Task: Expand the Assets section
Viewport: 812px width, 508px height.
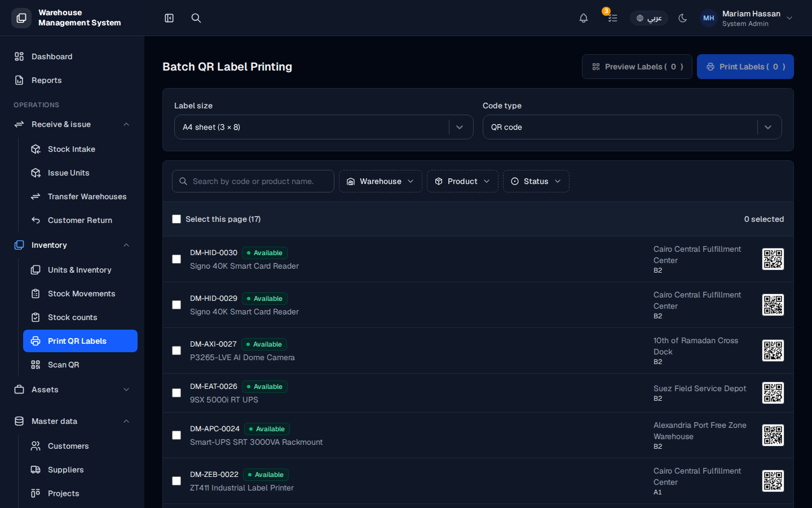Action: (x=72, y=389)
